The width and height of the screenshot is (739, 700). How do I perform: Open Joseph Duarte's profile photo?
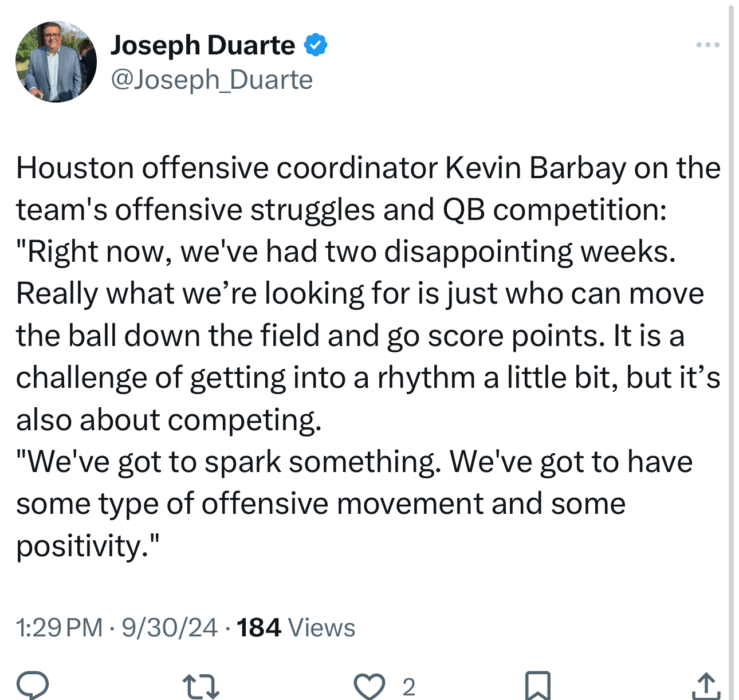[56, 62]
